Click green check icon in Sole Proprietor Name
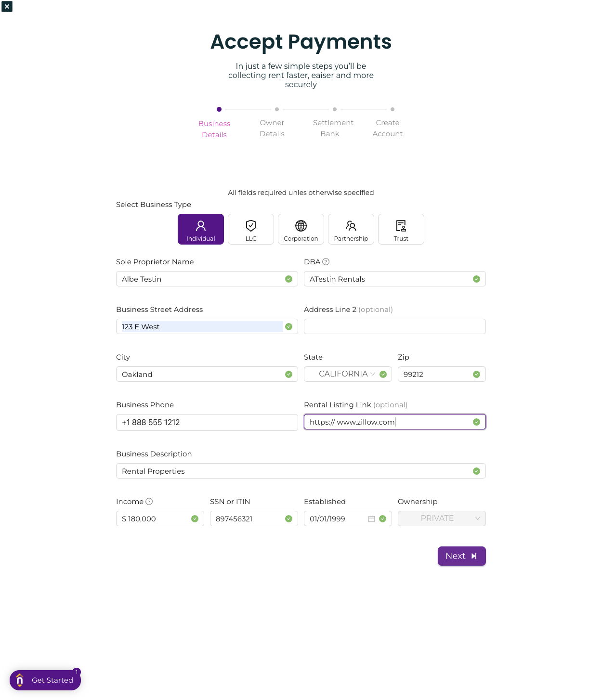Screen dimensions: 602x700 coord(288,279)
